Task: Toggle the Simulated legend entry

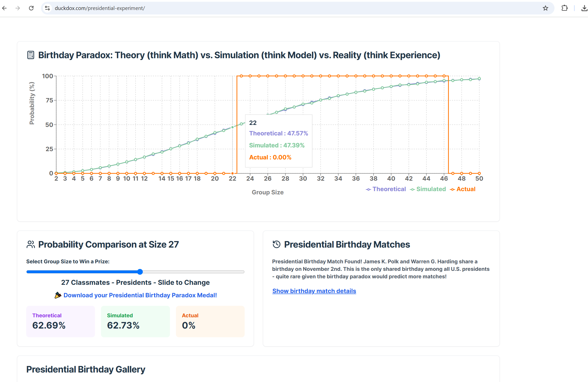Action: click(x=428, y=189)
